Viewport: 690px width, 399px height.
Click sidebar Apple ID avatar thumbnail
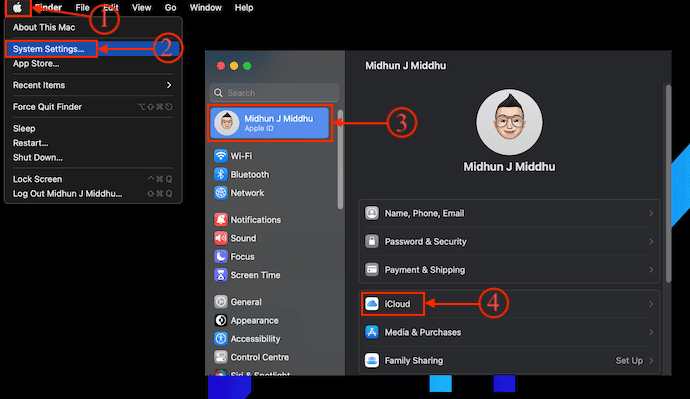(x=227, y=123)
